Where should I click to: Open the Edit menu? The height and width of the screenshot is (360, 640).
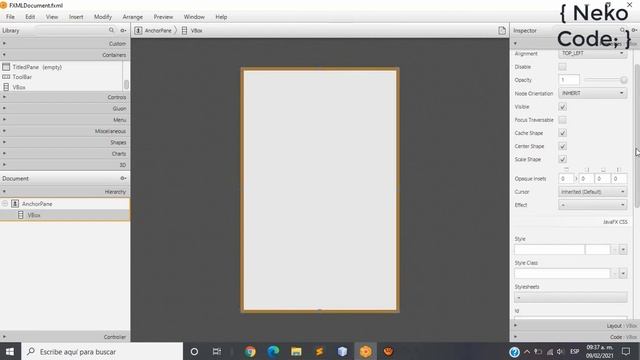[30, 17]
